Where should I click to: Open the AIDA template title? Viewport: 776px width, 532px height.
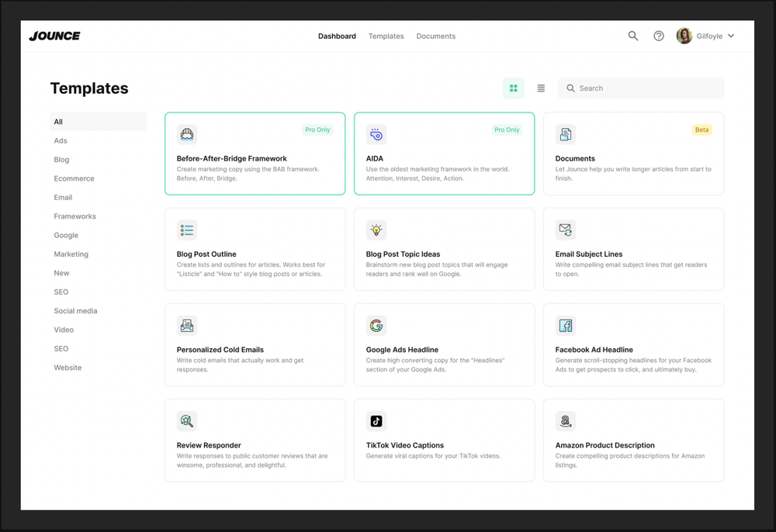click(x=375, y=158)
